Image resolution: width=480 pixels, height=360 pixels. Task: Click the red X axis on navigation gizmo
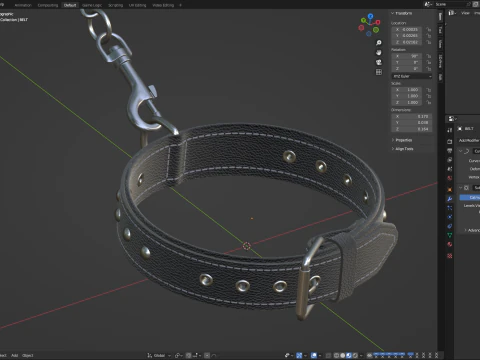378,22
